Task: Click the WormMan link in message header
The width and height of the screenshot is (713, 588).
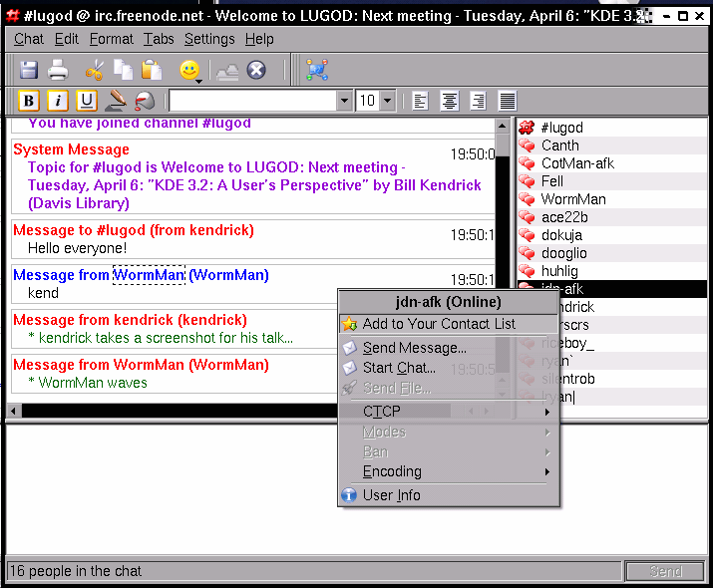Action: click(x=149, y=275)
